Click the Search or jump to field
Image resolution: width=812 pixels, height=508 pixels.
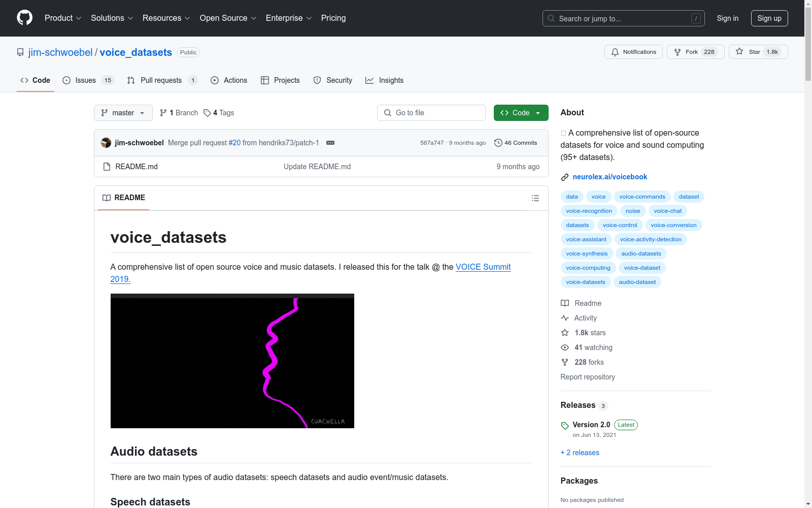pos(624,18)
